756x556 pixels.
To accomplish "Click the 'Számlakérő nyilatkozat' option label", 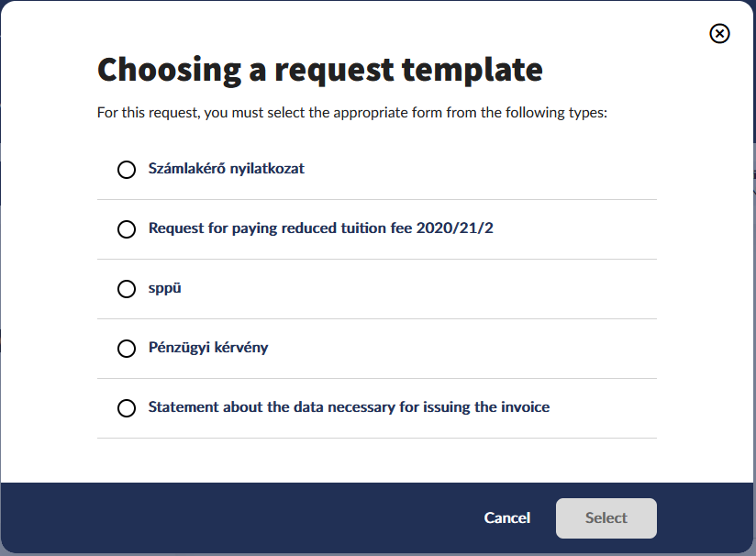I will tap(226, 169).
